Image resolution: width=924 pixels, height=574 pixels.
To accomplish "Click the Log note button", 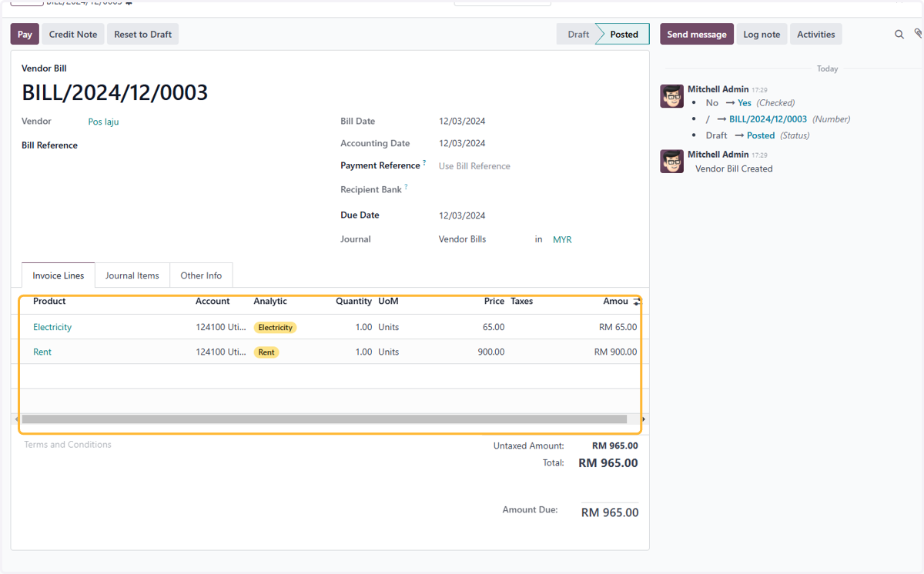I will 762,34.
